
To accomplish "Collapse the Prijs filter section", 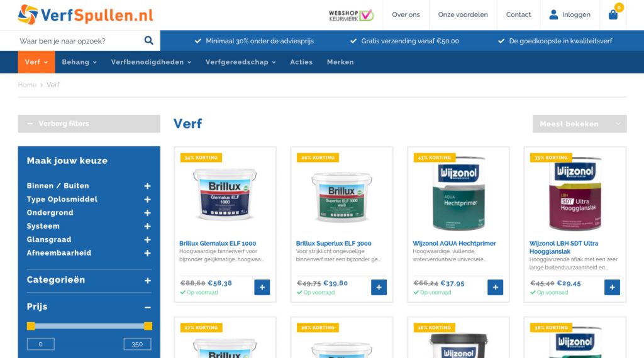I will pos(147,307).
